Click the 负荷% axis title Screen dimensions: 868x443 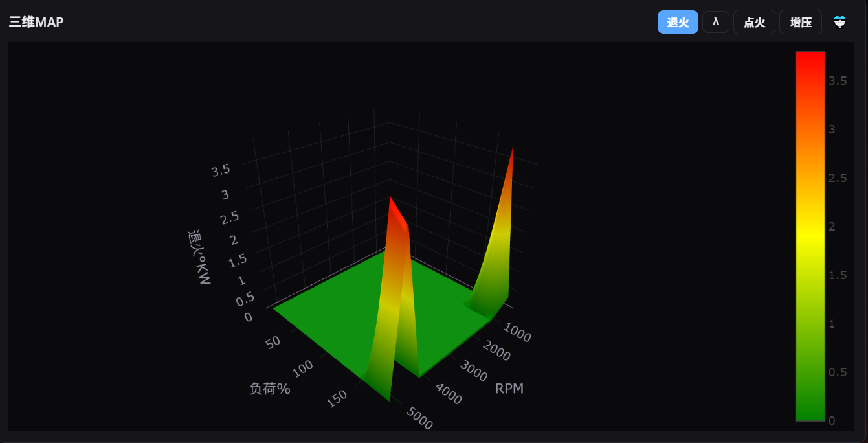click(270, 389)
